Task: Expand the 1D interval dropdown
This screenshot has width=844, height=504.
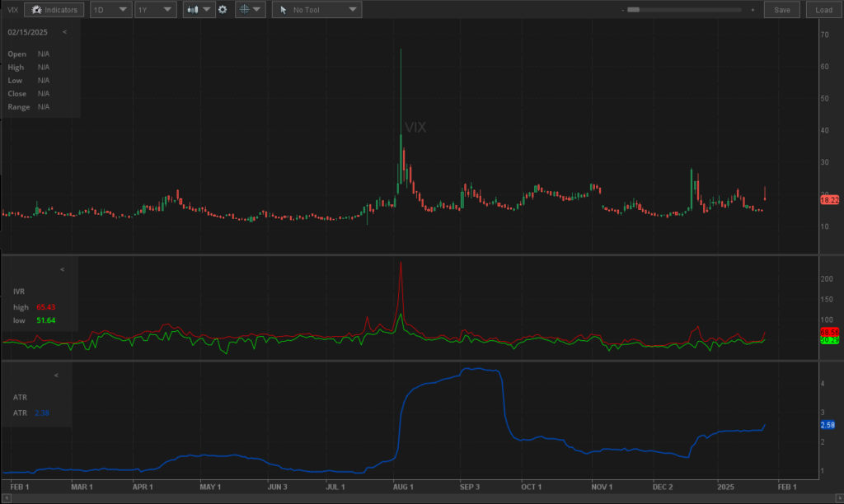Action: [110, 10]
